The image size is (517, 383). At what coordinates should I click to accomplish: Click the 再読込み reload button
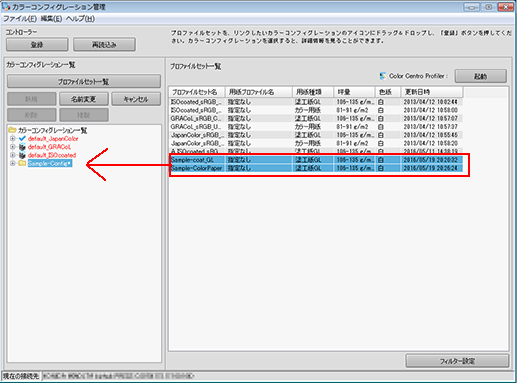point(104,45)
